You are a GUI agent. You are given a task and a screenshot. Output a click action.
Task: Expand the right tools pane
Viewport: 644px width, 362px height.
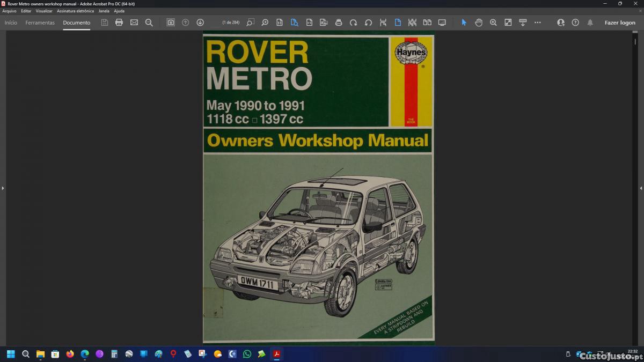tap(641, 188)
